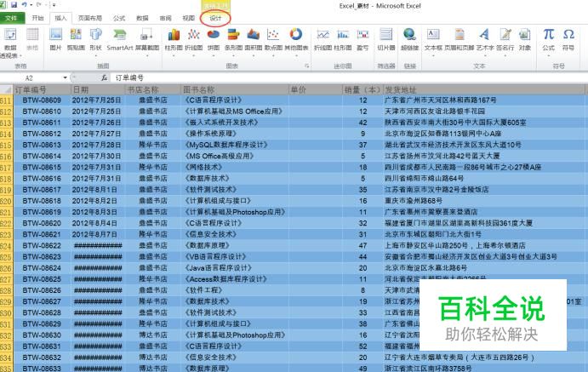This screenshot has height=372, width=588.
Task: Insert a 柱形图 column sparkline
Action: [x=343, y=39]
